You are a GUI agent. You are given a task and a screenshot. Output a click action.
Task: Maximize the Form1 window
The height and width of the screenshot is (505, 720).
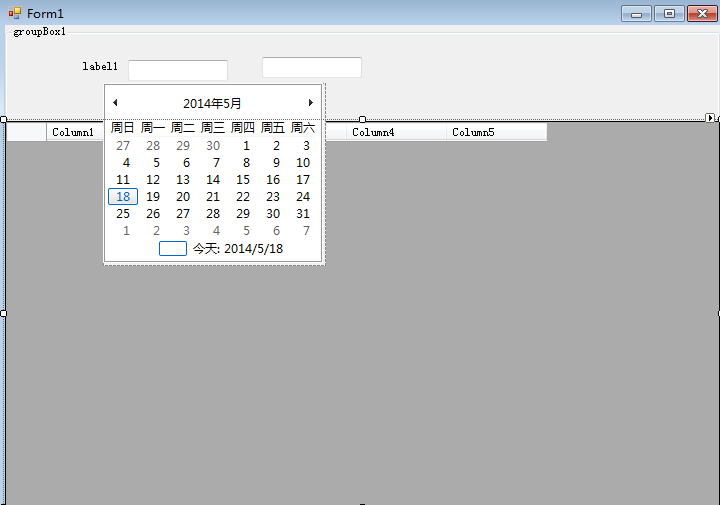[669, 14]
